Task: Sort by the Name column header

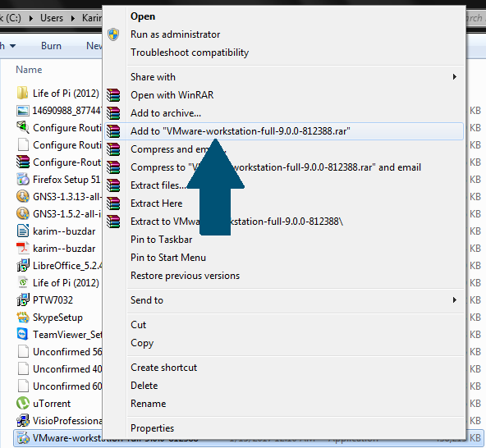Action: coord(29,70)
